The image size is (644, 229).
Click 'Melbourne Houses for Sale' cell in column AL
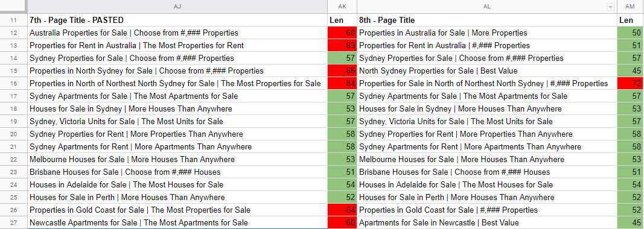click(487, 159)
